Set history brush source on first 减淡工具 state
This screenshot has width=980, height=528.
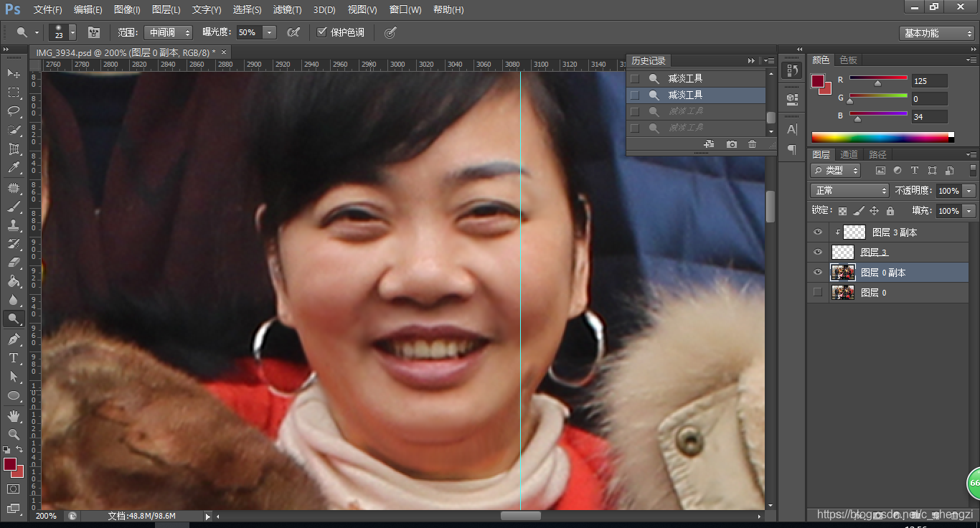pyautogui.click(x=634, y=78)
